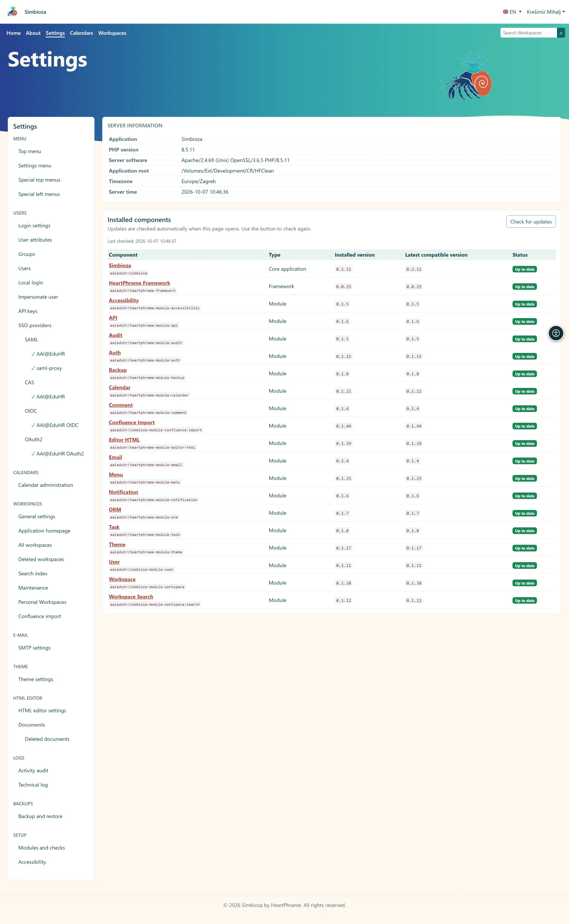Open the accessibility widget icon
This screenshot has width=569, height=924.
(556, 333)
